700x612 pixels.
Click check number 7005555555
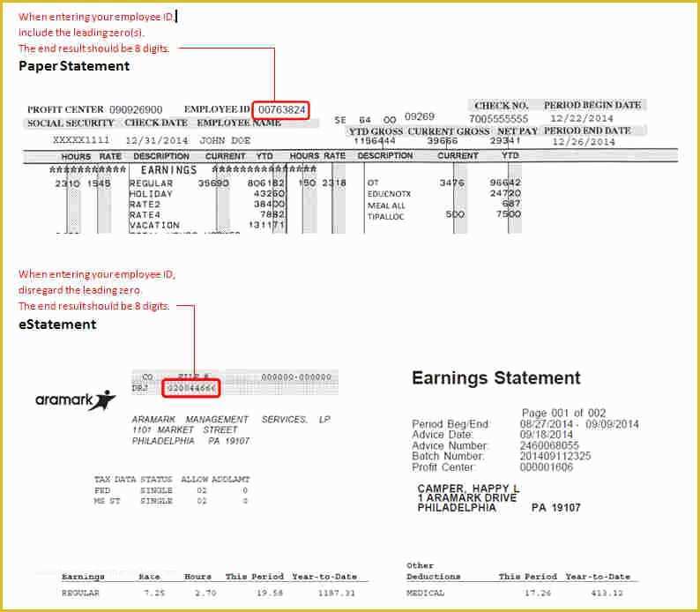498,119
